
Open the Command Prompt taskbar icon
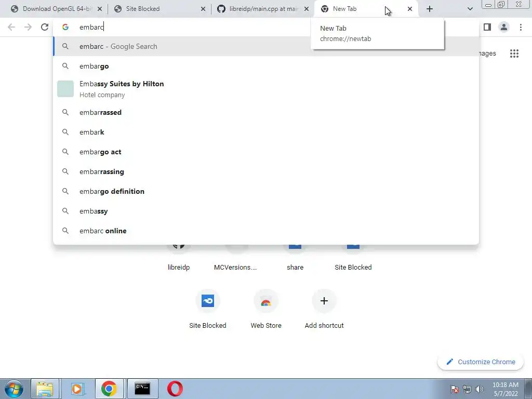click(142, 389)
